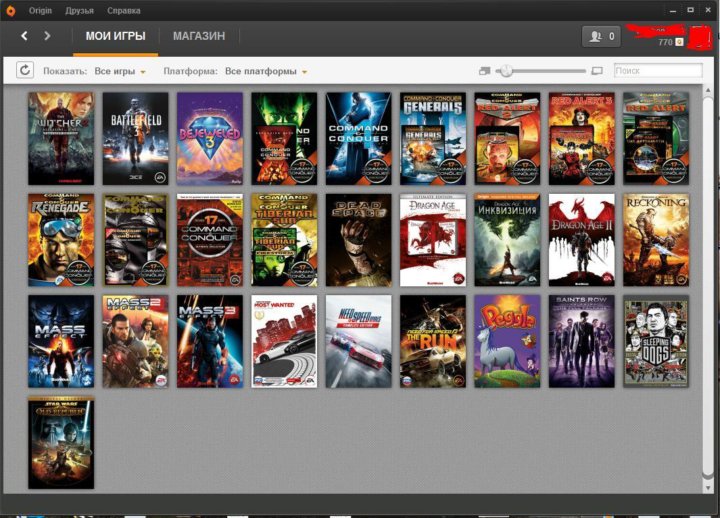Select the Red Alert 2 game tile
The image size is (720, 518).
pos(507,139)
